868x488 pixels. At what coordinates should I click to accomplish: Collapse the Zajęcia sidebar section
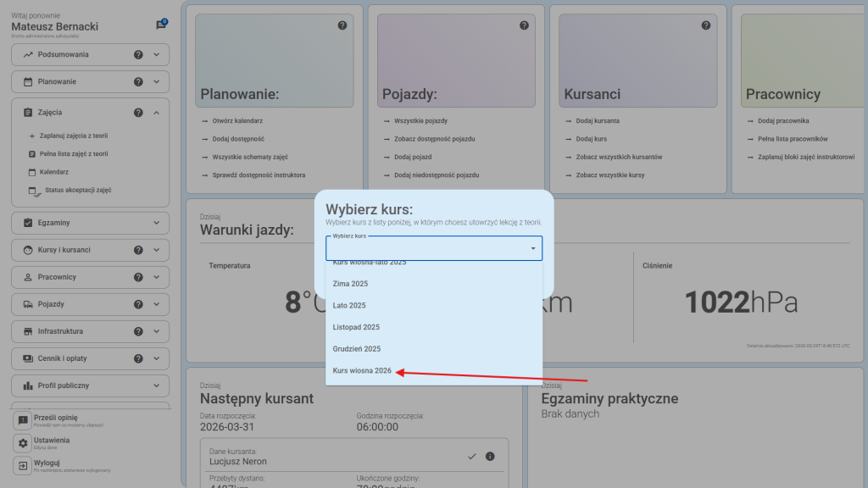[156, 113]
